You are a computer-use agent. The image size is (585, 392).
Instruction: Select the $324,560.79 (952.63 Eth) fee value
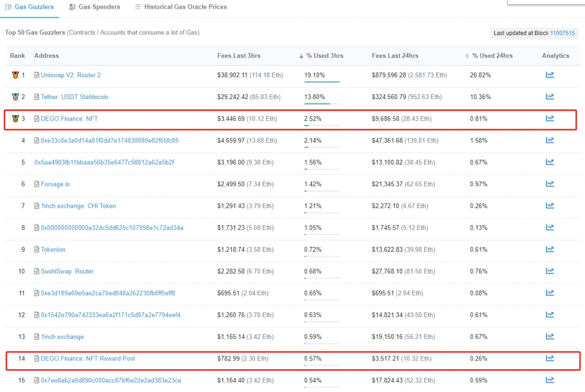407,97
